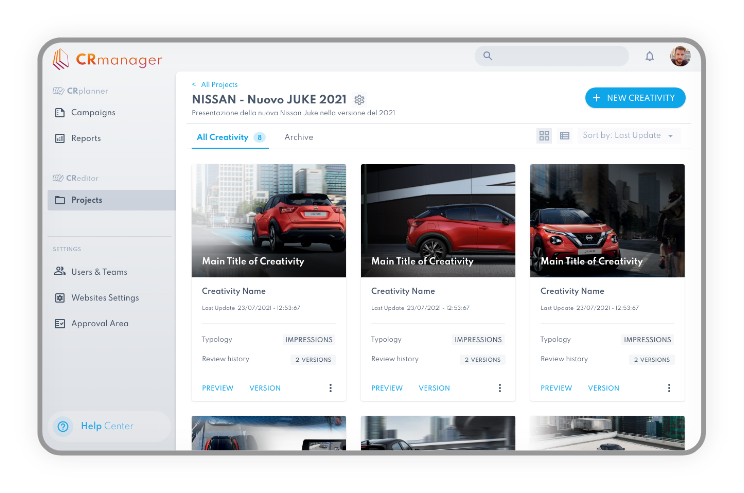Click into the top search field

(x=552, y=56)
